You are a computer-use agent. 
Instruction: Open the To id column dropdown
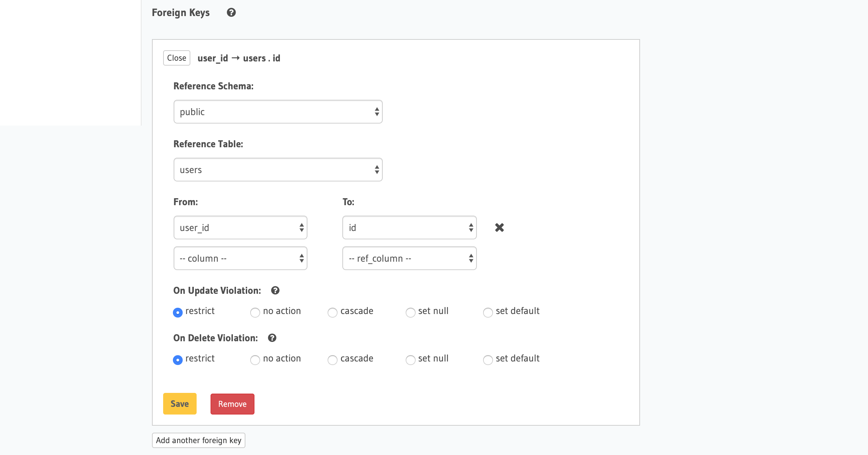pos(409,227)
